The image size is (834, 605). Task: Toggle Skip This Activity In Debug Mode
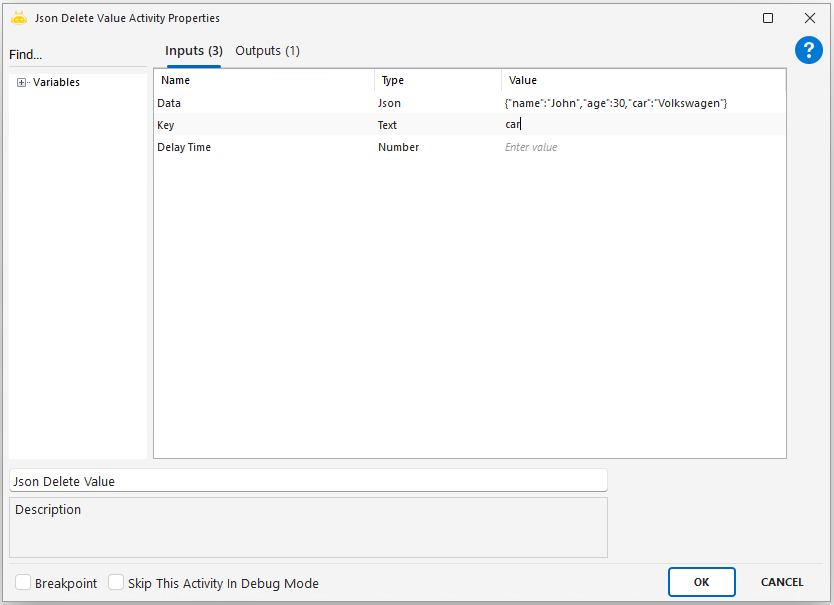[116, 583]
